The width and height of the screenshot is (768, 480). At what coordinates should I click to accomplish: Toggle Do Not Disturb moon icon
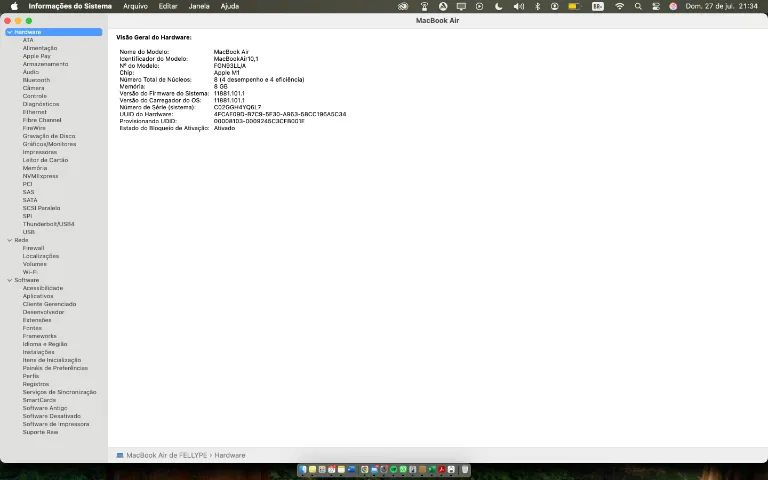[x=498, y=6]
